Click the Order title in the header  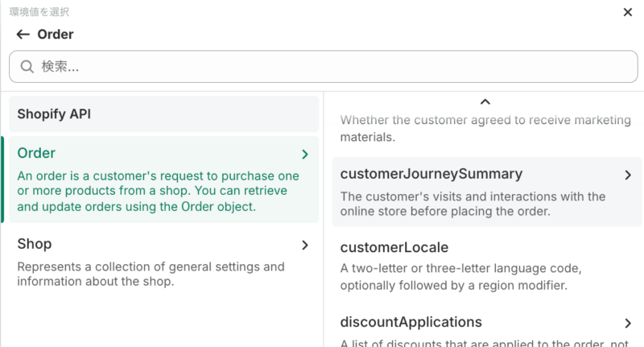click(56, 35)
